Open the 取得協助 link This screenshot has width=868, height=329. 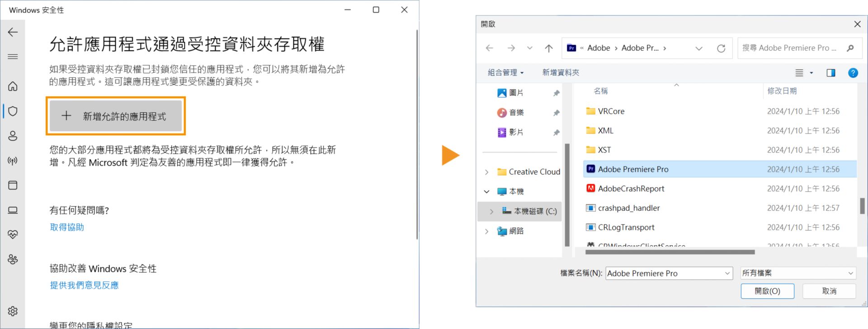click(x=67, y=227)
